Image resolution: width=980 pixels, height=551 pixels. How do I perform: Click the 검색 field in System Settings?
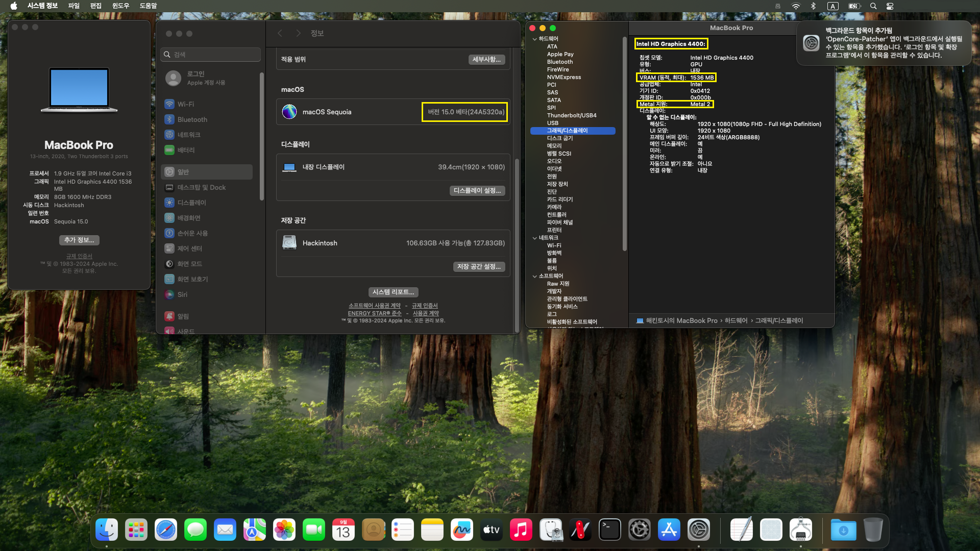point(211,55)
